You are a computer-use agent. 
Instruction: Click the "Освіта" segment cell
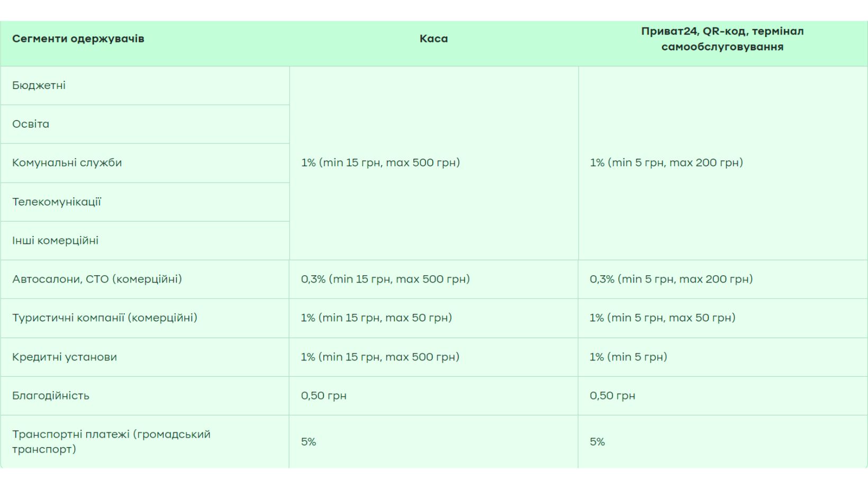click(31, 124)
